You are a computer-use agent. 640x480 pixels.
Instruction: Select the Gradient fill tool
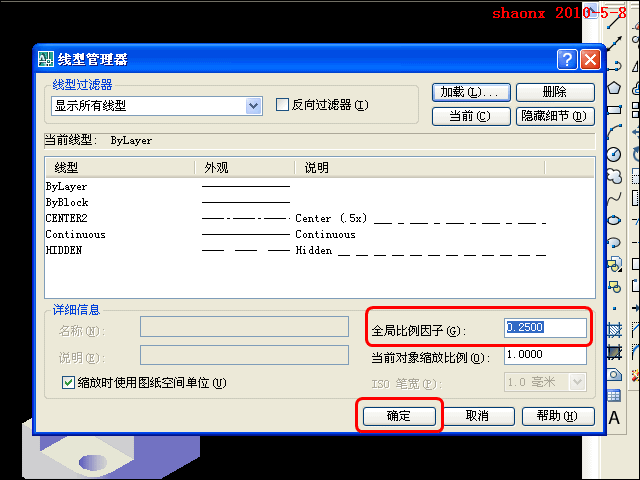[x=614, y=352]
